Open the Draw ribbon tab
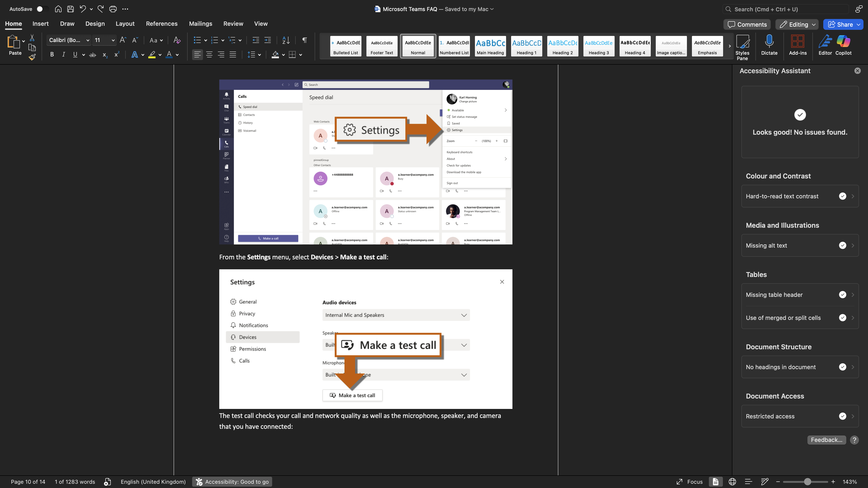The height and width of the screenshot is (488, 868). tap(67, 23)
